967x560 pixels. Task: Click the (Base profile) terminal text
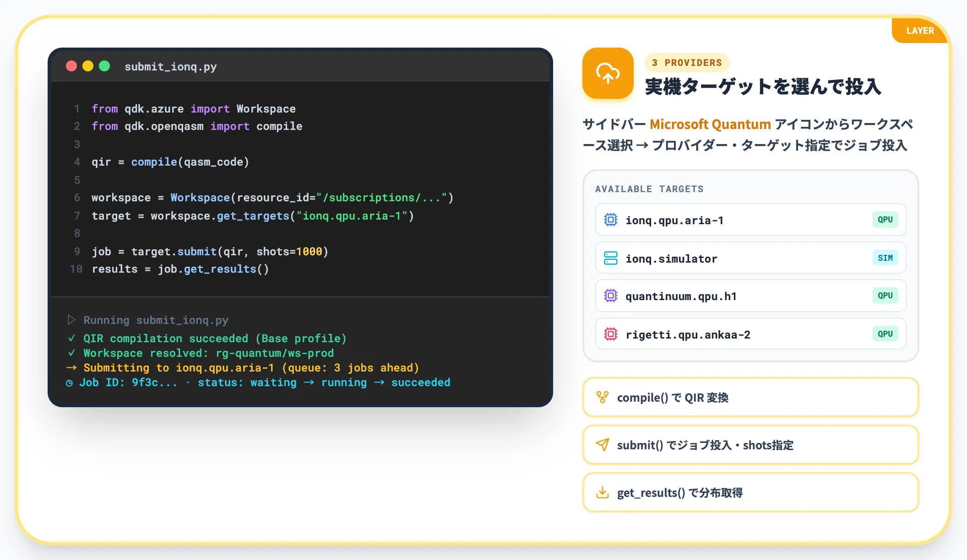point(301,339)
